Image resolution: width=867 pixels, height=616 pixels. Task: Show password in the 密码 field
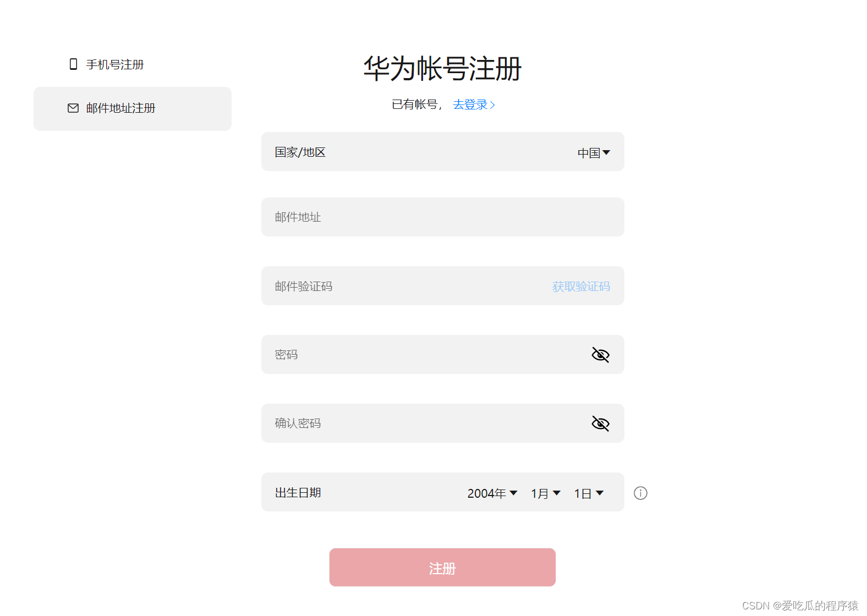[x=600, y=355]
